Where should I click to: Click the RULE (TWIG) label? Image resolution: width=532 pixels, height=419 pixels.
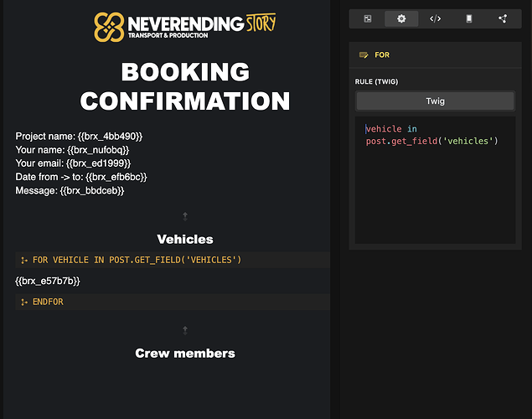(x=376, y=82)
